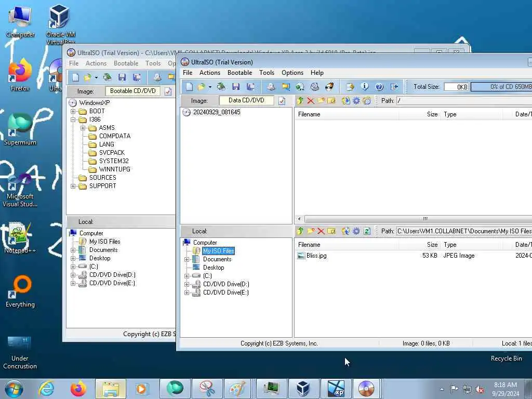Click Internet Explorer icon on taskbar
The width and height of the screenshot is (532, 399).
coord(46,389)
